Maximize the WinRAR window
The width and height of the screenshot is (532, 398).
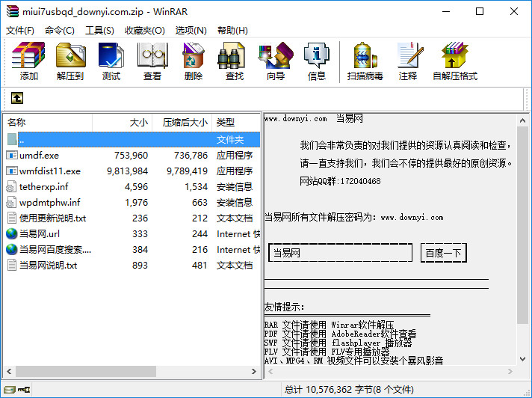480,11
